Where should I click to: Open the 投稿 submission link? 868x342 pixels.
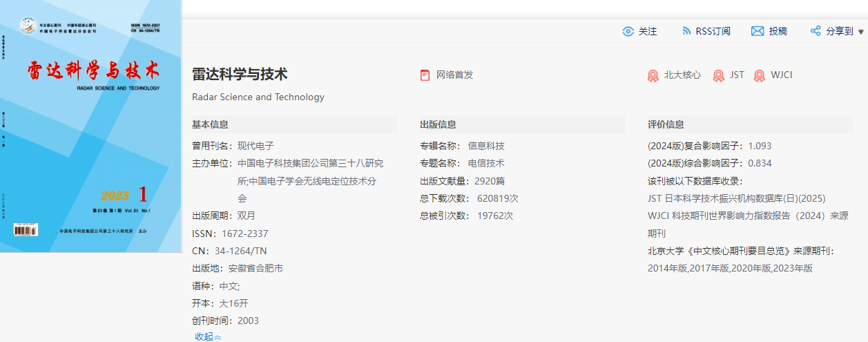tap(778, 31)
